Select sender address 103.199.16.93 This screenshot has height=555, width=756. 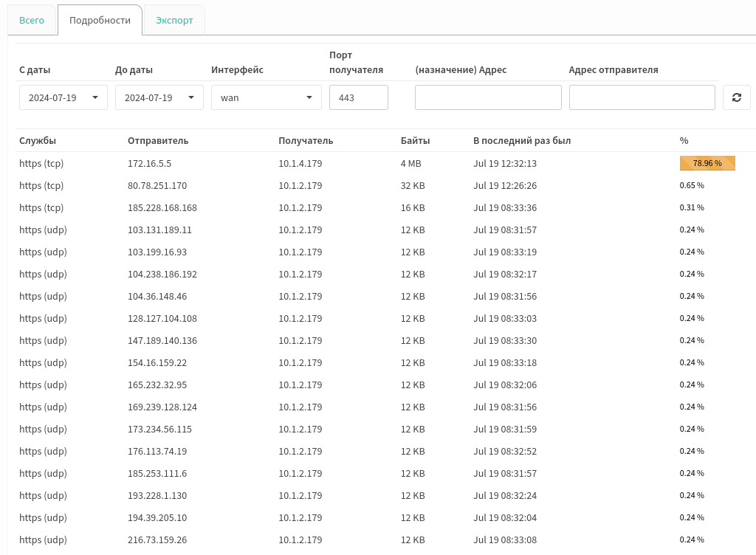[x=157, y=252]
